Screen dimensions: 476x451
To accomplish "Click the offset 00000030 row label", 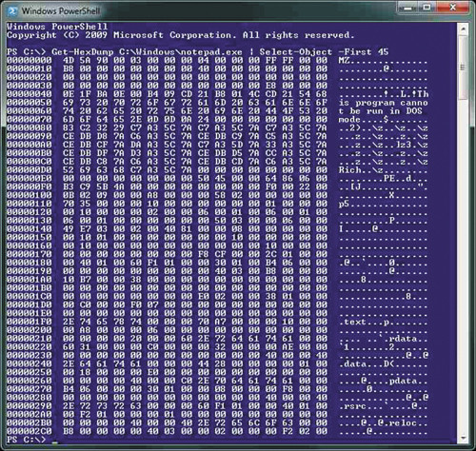I will (30, 86).
